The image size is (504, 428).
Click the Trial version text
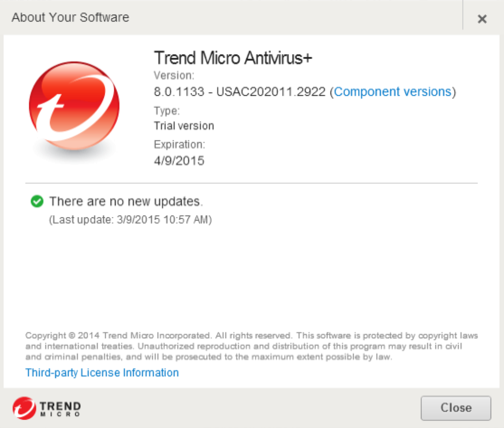[x=184, y=126]
